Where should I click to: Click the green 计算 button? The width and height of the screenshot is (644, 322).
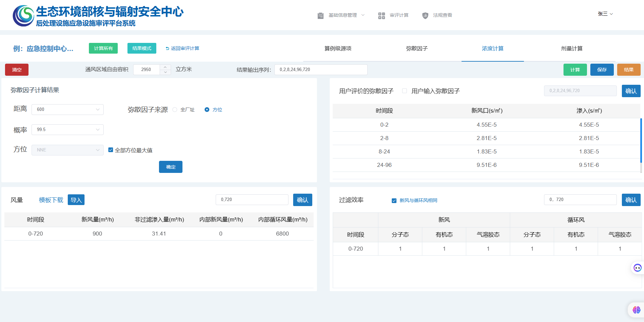tap(575, 70)
